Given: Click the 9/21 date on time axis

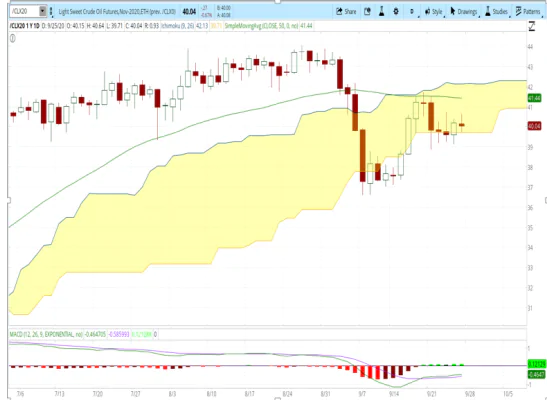Looking at the screenshot, I should 431,394.
